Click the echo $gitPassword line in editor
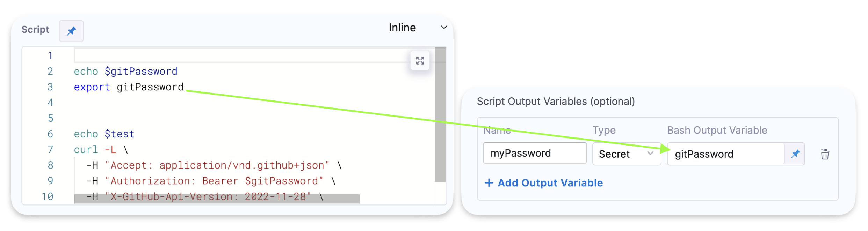Image resolution: width=868 pixels, height=231 pixels. click(x=126, y=72)
